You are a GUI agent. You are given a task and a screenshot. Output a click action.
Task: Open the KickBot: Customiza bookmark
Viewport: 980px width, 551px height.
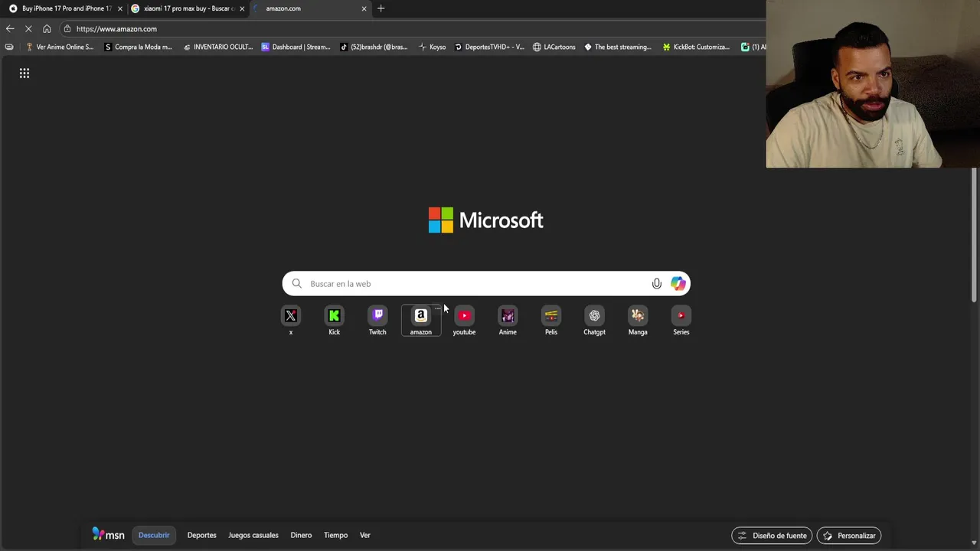coord(696,47)
